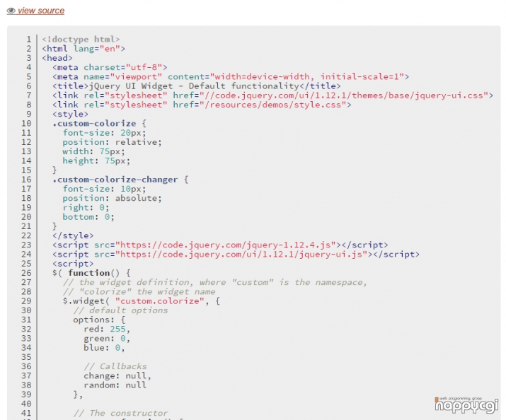Viewport: 506px width, 420px height.
Task: Click the head tag on line 3
Action: click(x=57, y=58)
